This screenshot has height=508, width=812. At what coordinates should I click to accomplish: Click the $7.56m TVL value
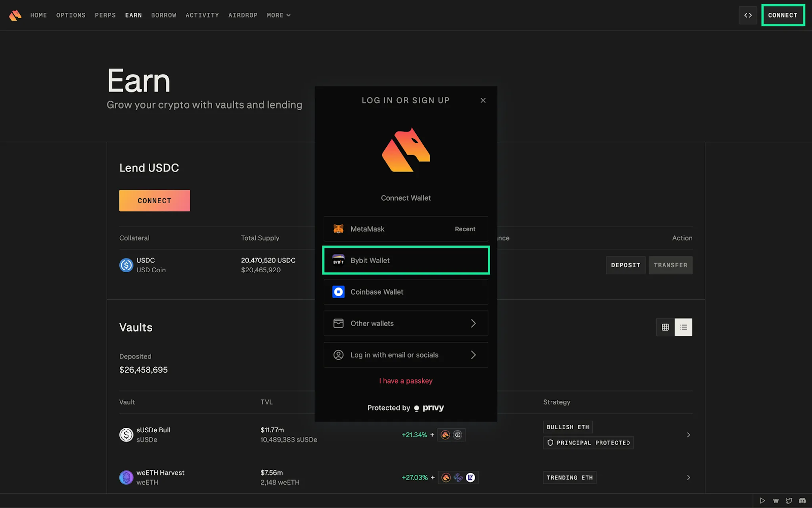[x=272, y=473]
